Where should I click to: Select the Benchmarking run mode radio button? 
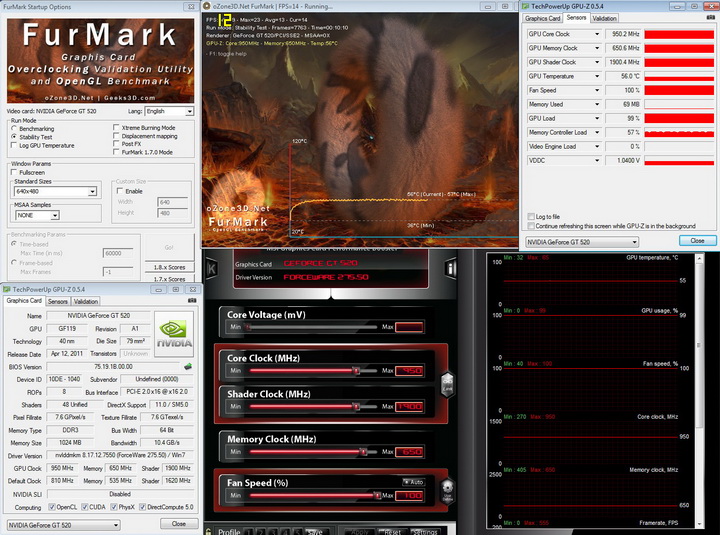click(x=14, y=129)
